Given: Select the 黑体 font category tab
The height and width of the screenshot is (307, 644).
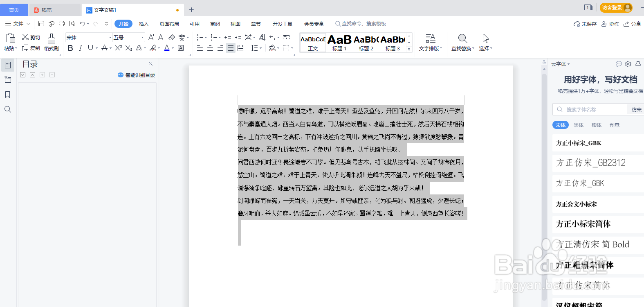Looking at the screenshot, I should click(x=579, y=125).
